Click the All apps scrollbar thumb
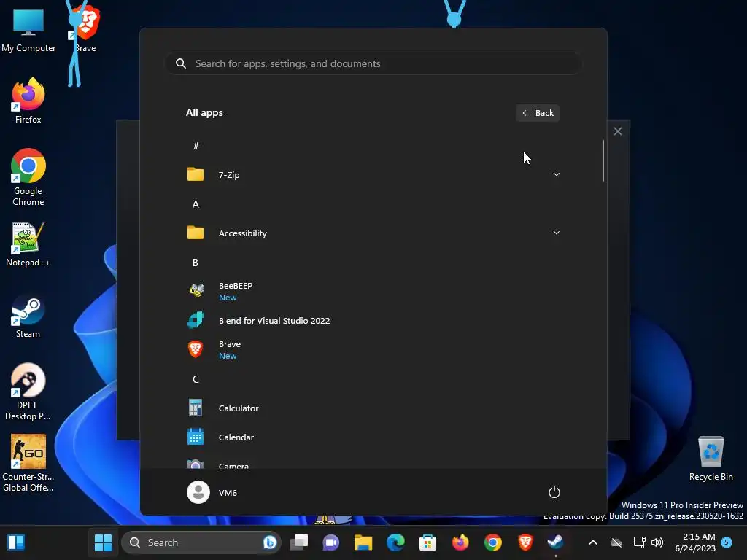Viewport: 747px width, 560px height. pyautogui.click(x=603, y=160)
